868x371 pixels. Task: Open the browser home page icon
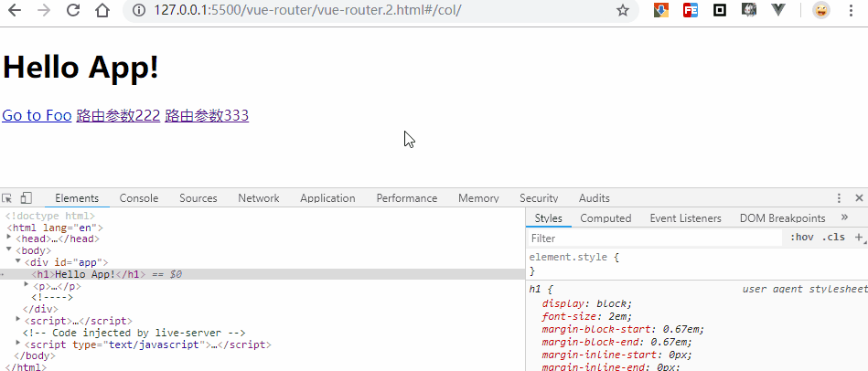(102, 10)
